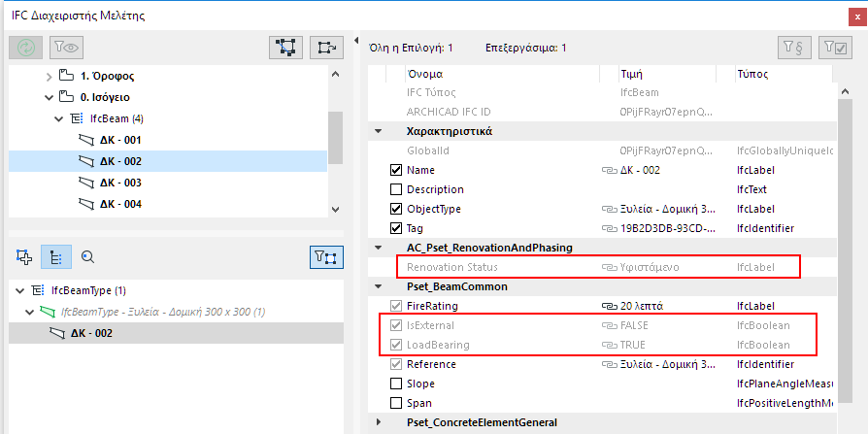Click the node export arrow icon
The height and width of the screenshot is (434, 868).
pos(325,47)
